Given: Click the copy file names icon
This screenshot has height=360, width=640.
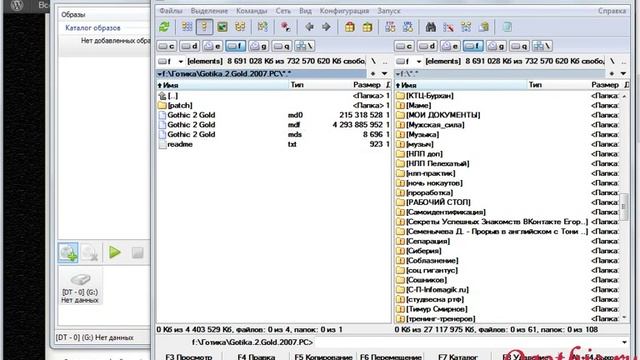Looking at the screenshot, I should (484, 27).
